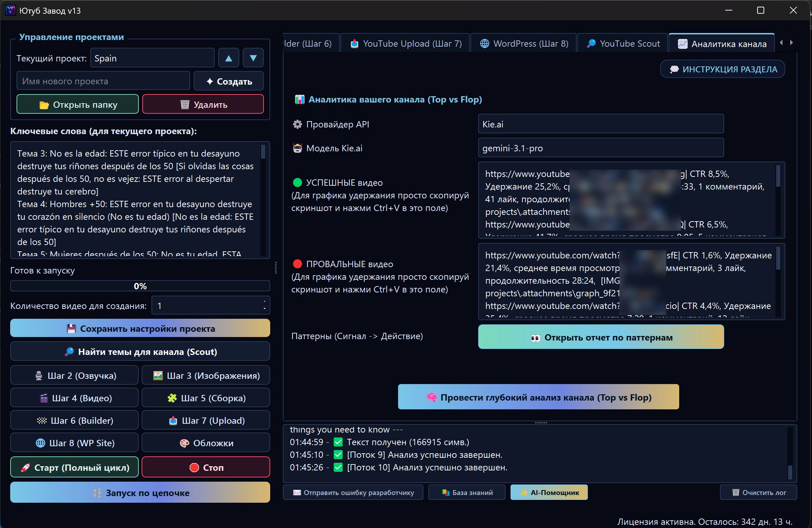Open the knowledge base (База знаний)
Image resolution: width=812 pixels, height=528 pixels.
[467, 492]
